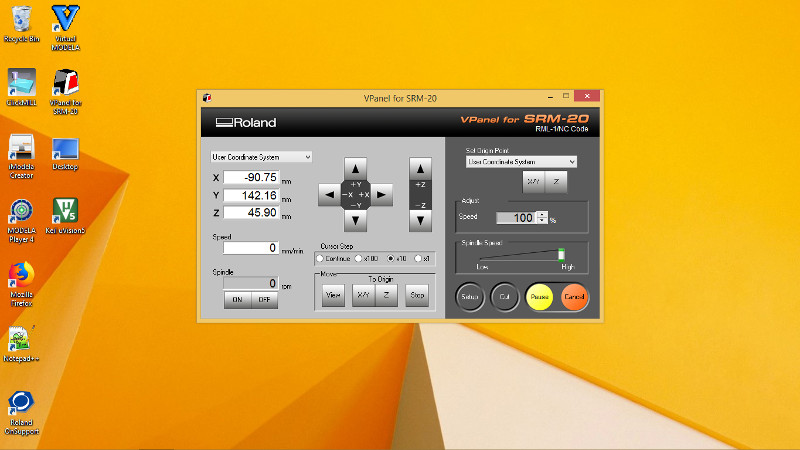Open Set Origin Point coordinate system dropdown

click(x=521, y=162)
